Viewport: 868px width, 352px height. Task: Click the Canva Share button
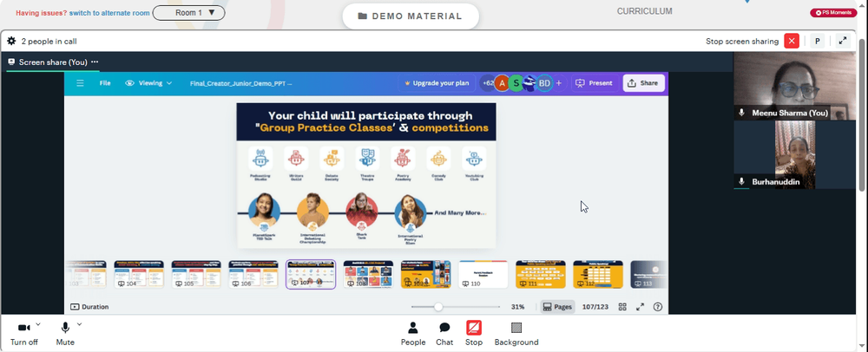coord(642,83)
